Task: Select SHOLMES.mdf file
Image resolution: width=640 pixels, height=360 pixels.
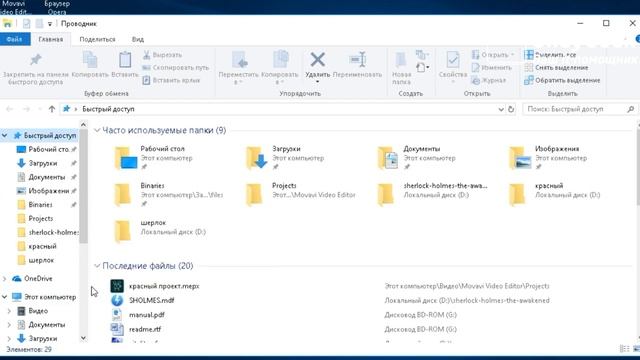Action: [x=151, y=300]
